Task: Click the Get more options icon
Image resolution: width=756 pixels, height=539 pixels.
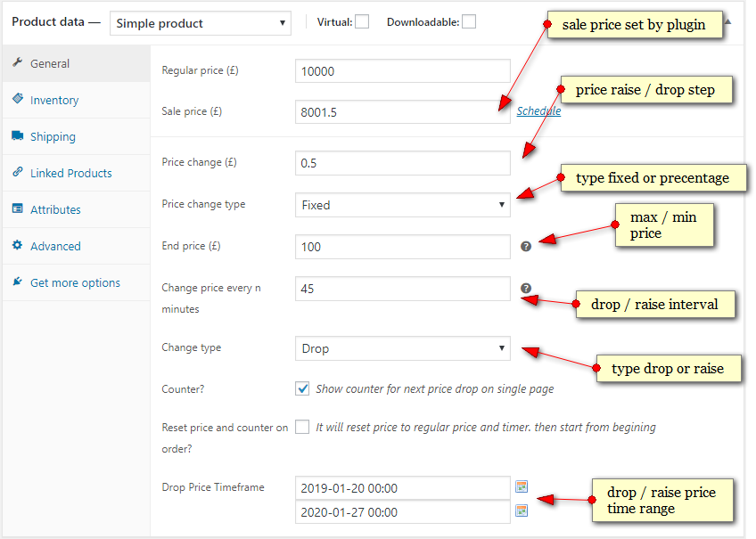Action: (18, 282)
